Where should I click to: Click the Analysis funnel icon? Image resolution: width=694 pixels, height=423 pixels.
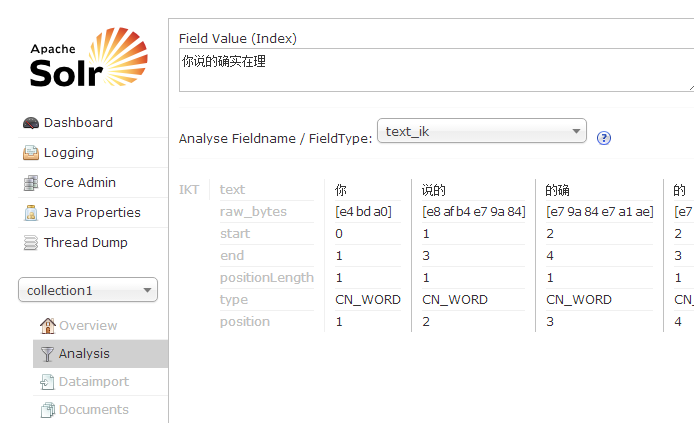pos(47,354)
